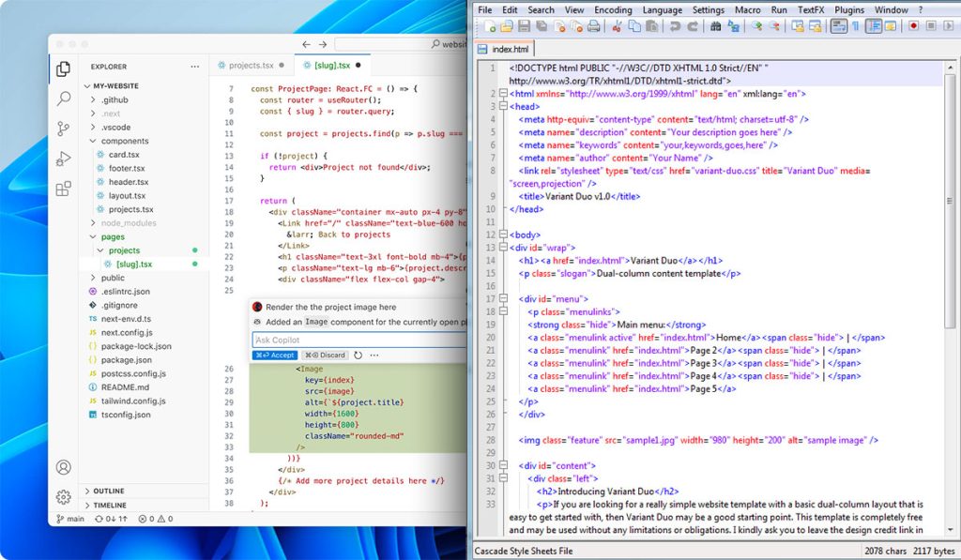Click Playback macro icon in Notepad++
Screen dimensions: 961x560
tap(949, 25)
